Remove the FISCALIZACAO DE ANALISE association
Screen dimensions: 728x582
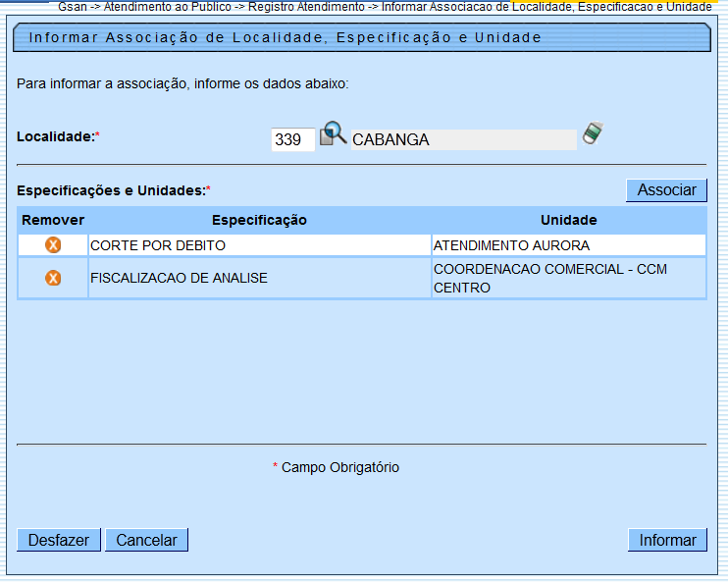coord(53,279)
